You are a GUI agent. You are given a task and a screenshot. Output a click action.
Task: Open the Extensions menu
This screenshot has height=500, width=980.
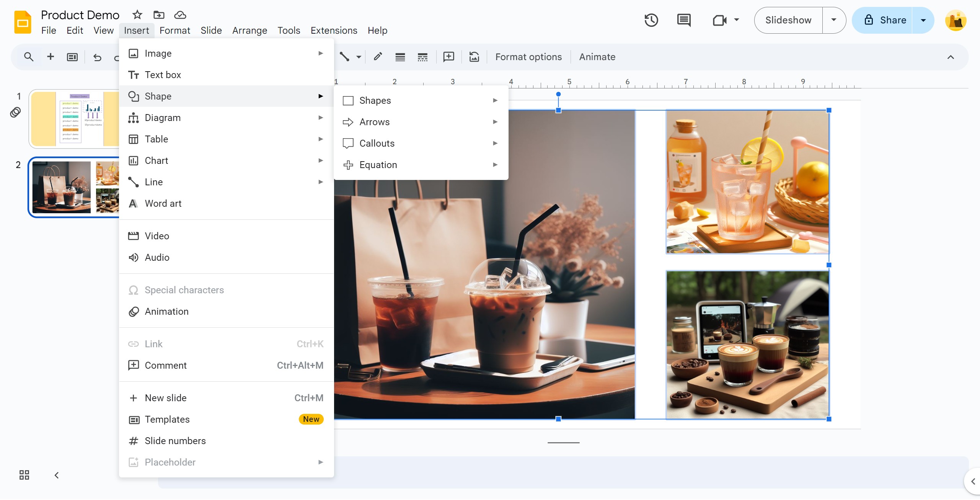(x=334, y=30)
